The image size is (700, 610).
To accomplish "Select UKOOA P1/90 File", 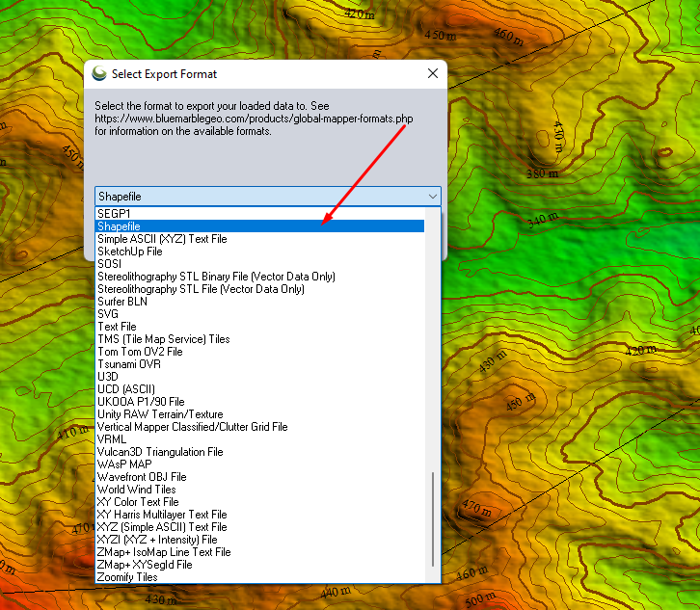I will click(260, 402).
